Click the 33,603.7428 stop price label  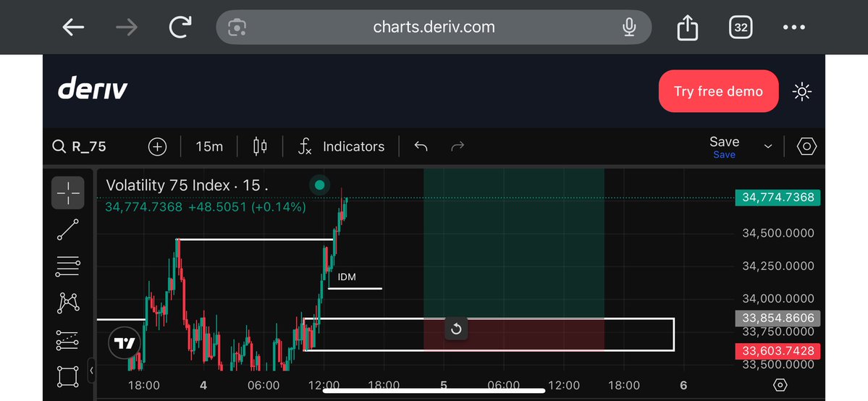tap(778, 351)
